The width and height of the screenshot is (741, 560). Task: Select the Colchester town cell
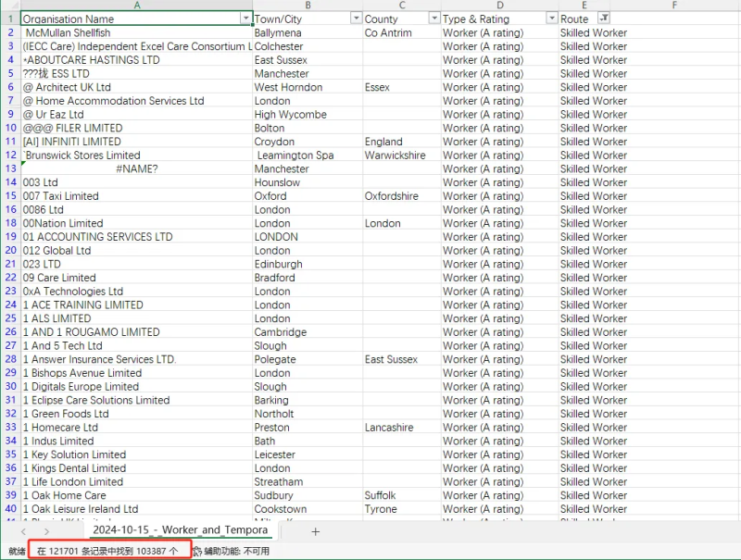[308, 46]
